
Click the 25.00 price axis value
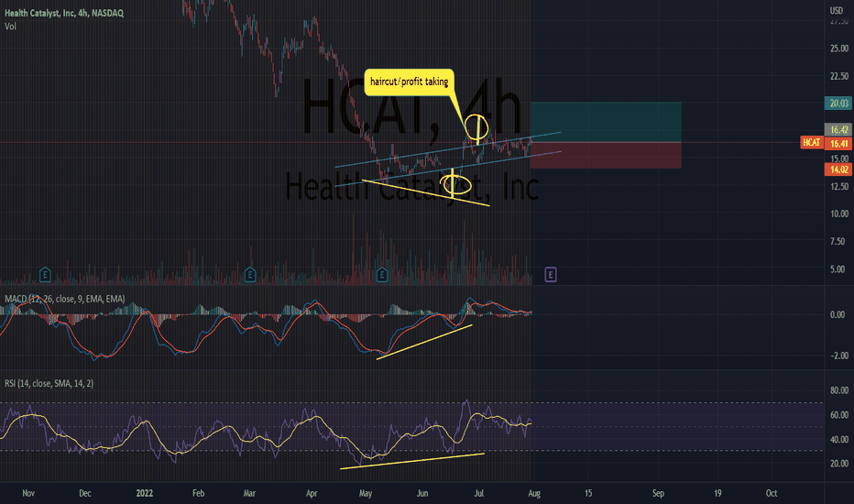[x=838, y=49]
